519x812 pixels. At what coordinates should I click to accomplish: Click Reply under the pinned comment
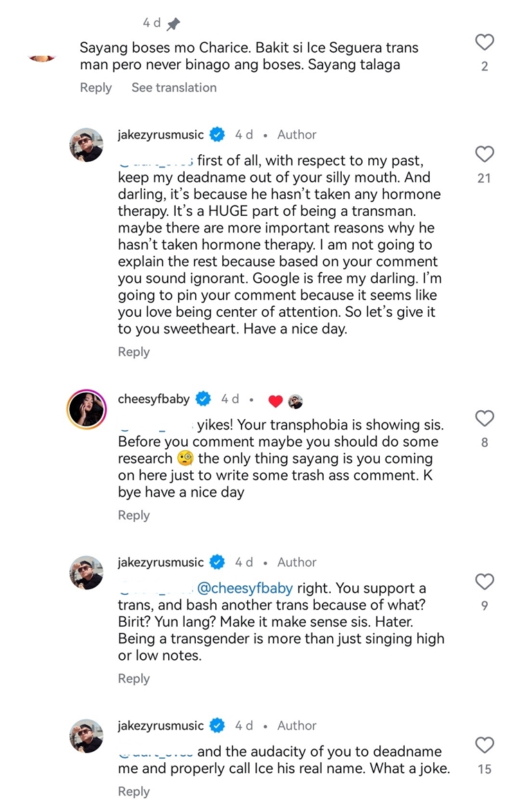click(x=95, y=87)
